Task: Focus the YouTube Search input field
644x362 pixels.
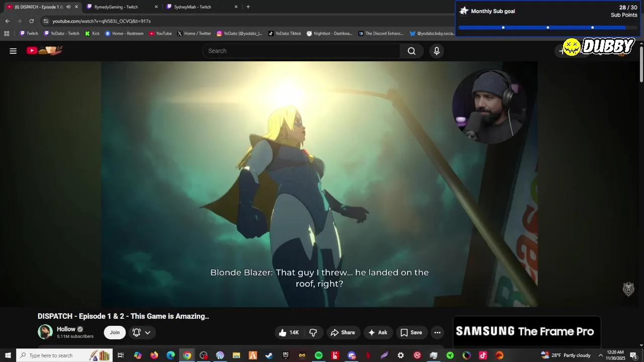Action: coord(301,51)
